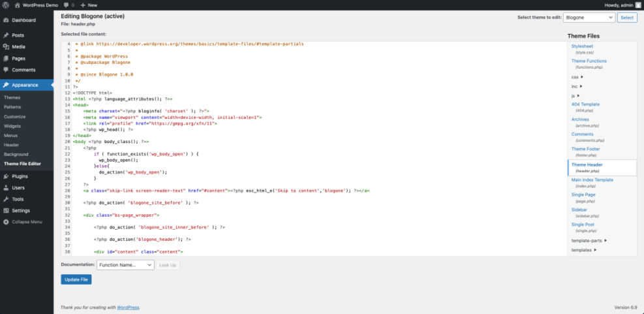Click the Collapse Menu arrow icon

6,222
